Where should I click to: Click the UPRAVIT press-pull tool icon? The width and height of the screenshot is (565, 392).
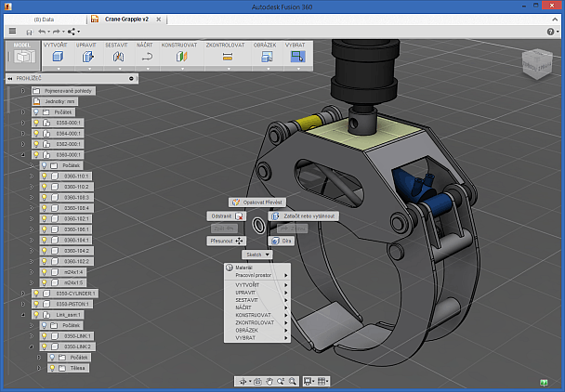(88, 57)
